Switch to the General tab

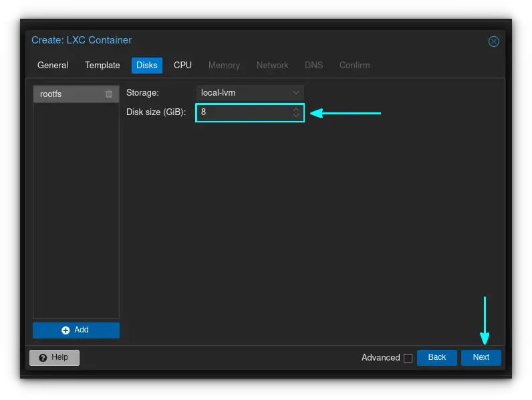tap(53, 65)
